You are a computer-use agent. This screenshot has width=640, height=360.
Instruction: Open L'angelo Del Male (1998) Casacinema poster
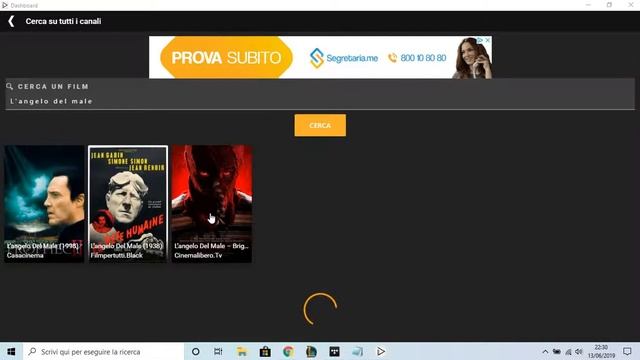44,204
